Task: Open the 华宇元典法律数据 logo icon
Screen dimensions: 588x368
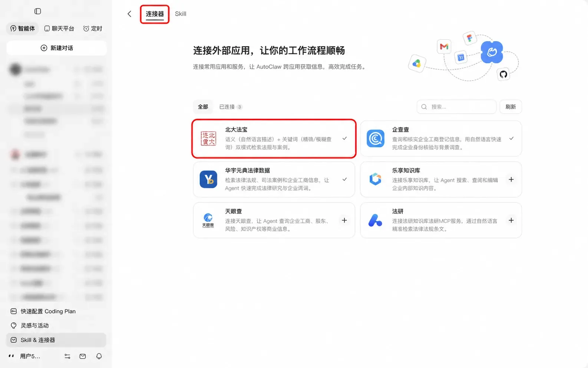Action: click(208, 180)
